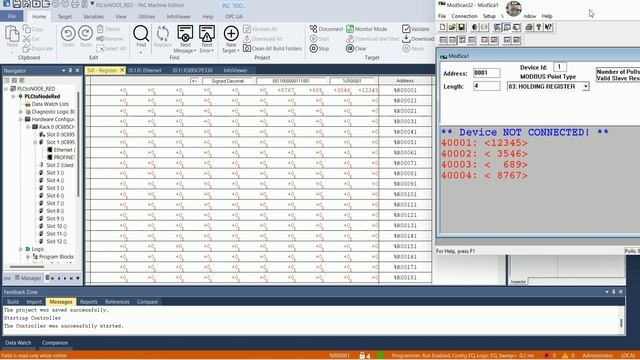The image size is (640, 360).
Task: Click Clean All Build Folders
Action: 272,48
